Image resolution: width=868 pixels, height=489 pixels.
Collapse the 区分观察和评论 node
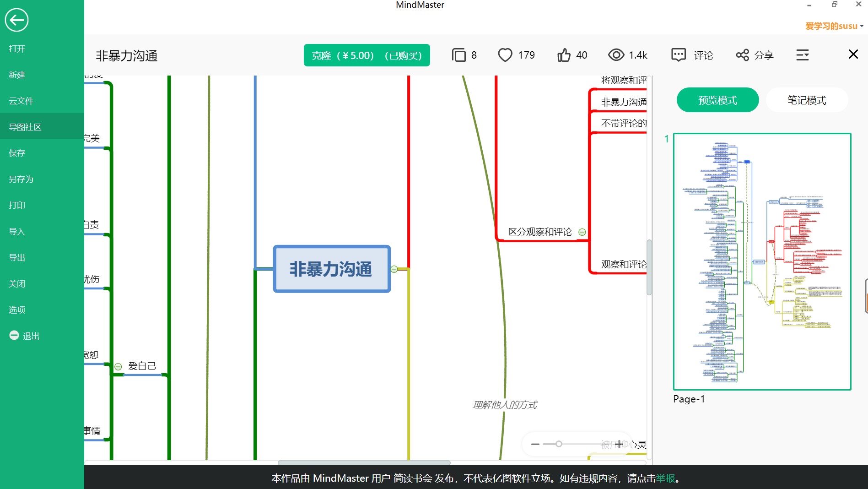point(582,232)
